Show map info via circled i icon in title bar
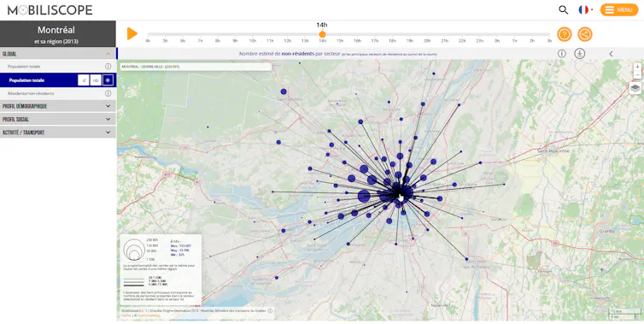 [561, 54]
